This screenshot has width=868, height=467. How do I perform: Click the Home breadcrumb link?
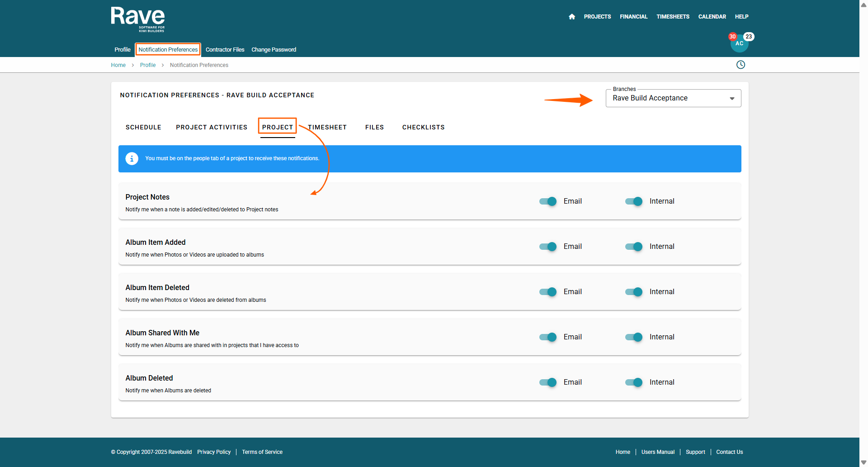coord(118,65)
